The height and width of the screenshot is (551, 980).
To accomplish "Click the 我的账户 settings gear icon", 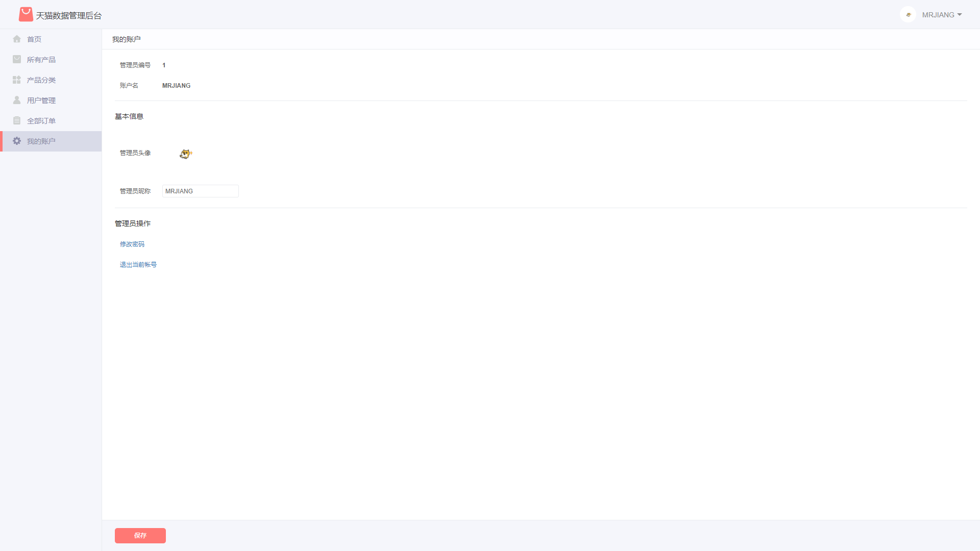I will 16,141.
